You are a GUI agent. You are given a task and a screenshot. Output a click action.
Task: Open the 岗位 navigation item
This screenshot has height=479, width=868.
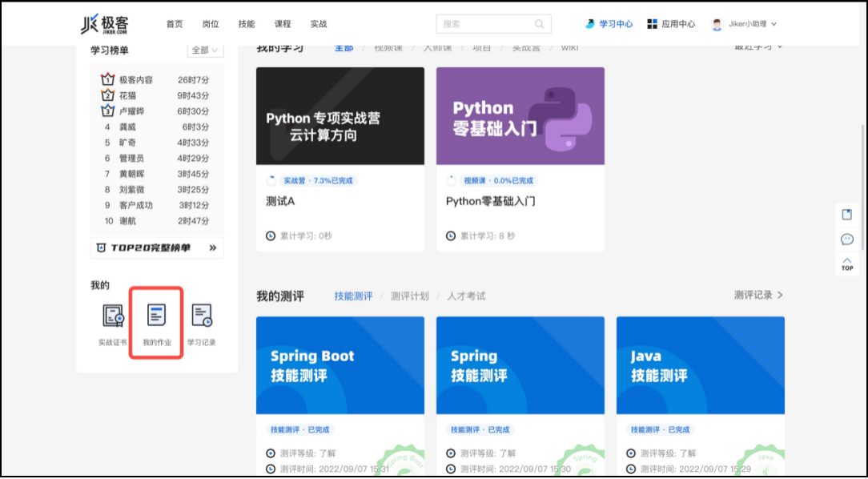tap(211, 24)
